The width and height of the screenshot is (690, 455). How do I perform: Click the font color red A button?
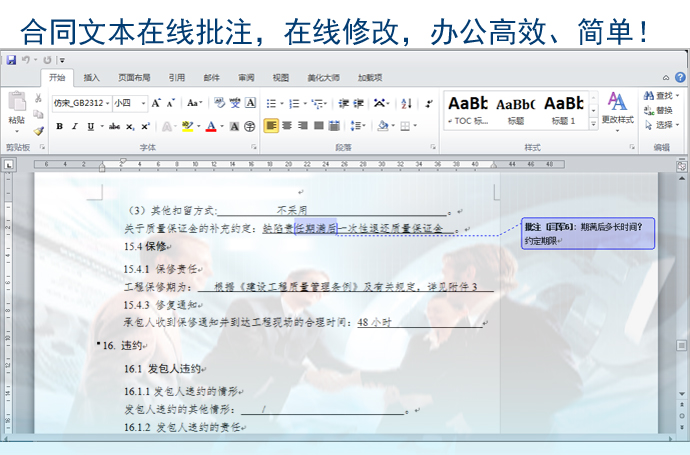(211, 126)
